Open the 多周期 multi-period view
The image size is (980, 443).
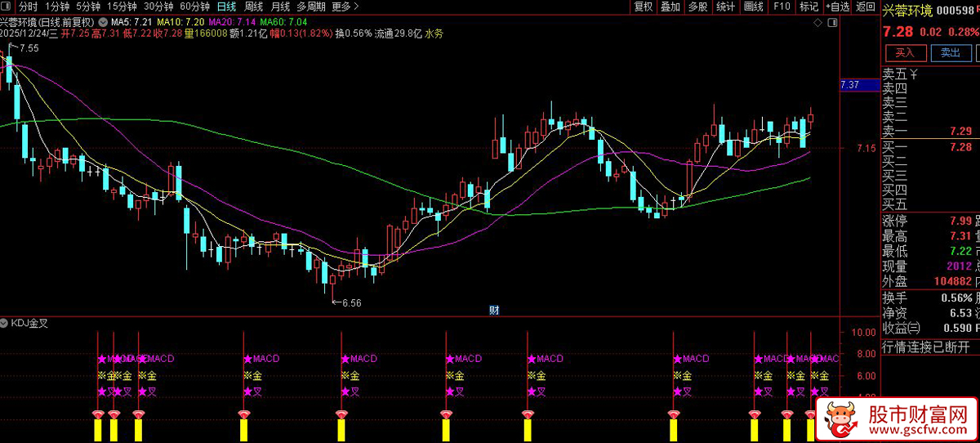pyautogui.click(x=311, y=7)
